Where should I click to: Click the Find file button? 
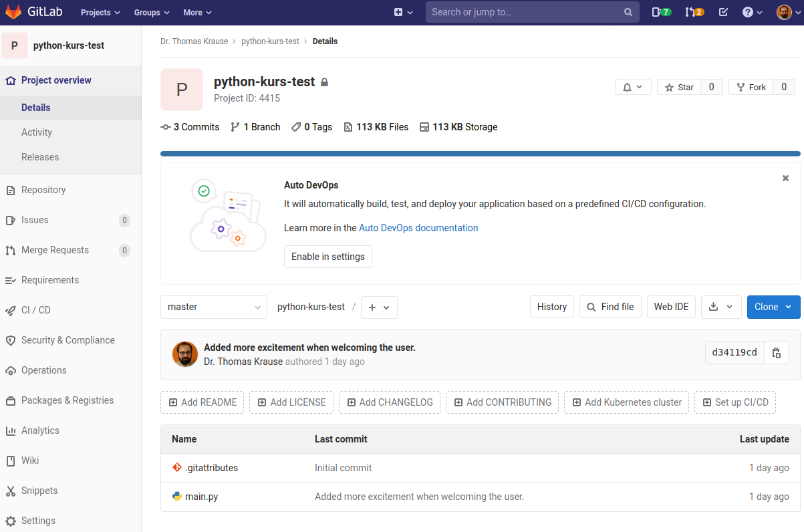tap(611, 307)
